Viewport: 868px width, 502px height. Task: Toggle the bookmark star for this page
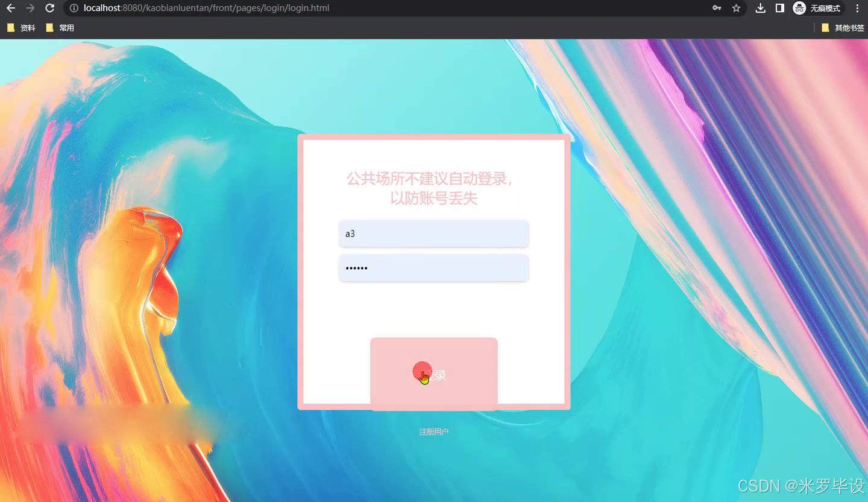[737, 8]
